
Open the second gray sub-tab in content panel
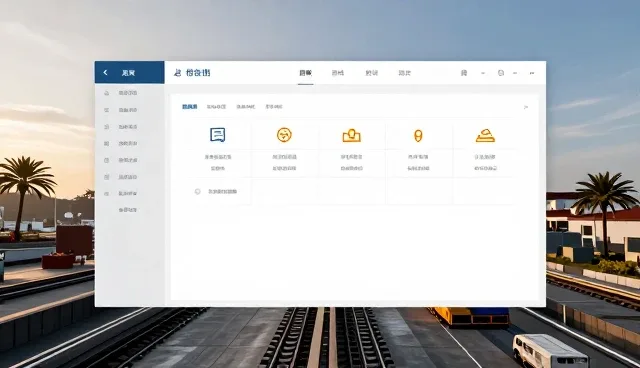[216, 106]
